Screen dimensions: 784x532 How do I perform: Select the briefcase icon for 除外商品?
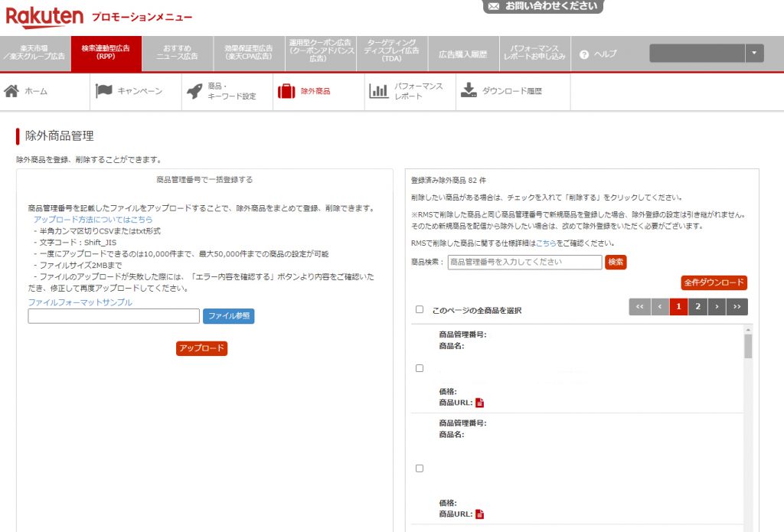pos(286,90)
